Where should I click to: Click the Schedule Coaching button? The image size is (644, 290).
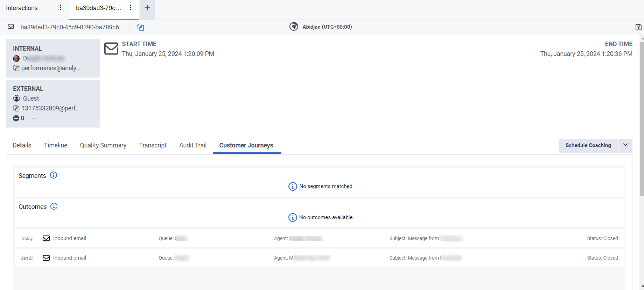588,145
